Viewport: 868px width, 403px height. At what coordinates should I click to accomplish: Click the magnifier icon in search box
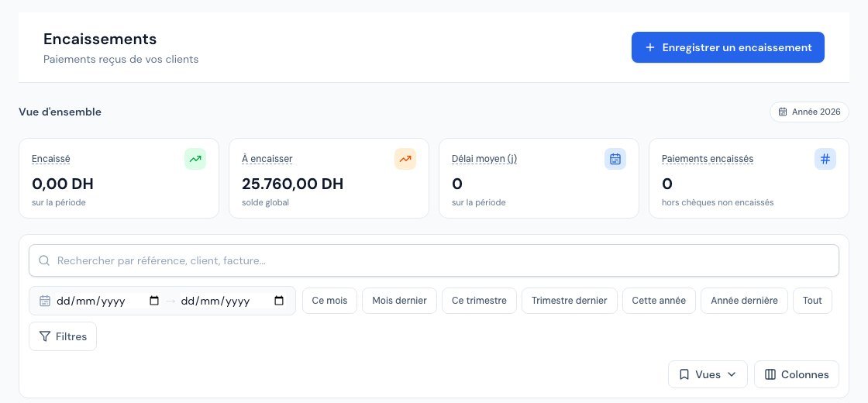click(44, 260)
